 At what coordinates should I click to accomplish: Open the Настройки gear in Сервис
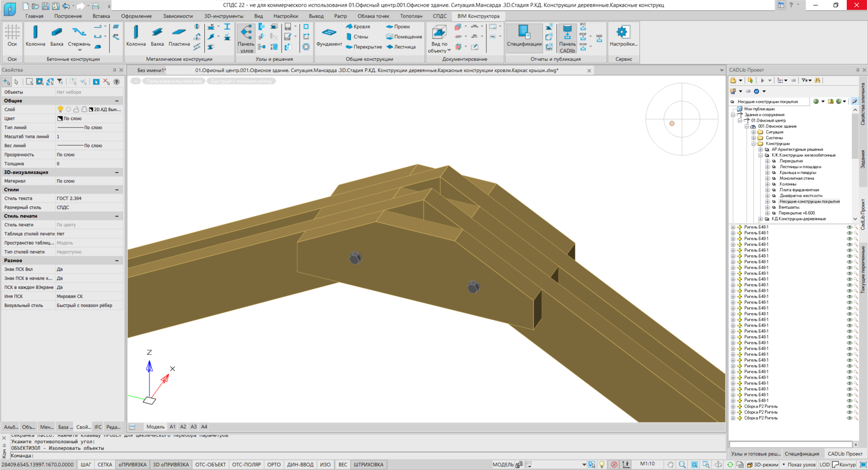point(623,33)
